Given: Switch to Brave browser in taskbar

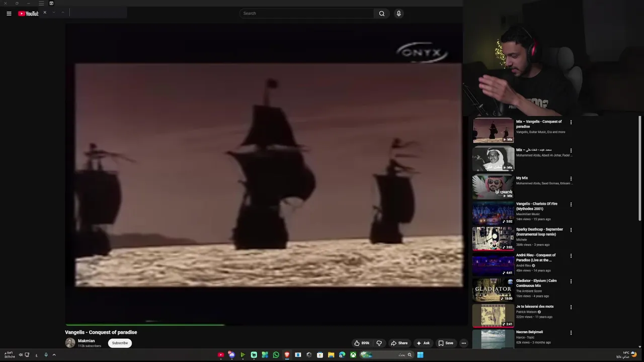Looking at the screenshot, I should pyautogui.click(x=287, y=355).
